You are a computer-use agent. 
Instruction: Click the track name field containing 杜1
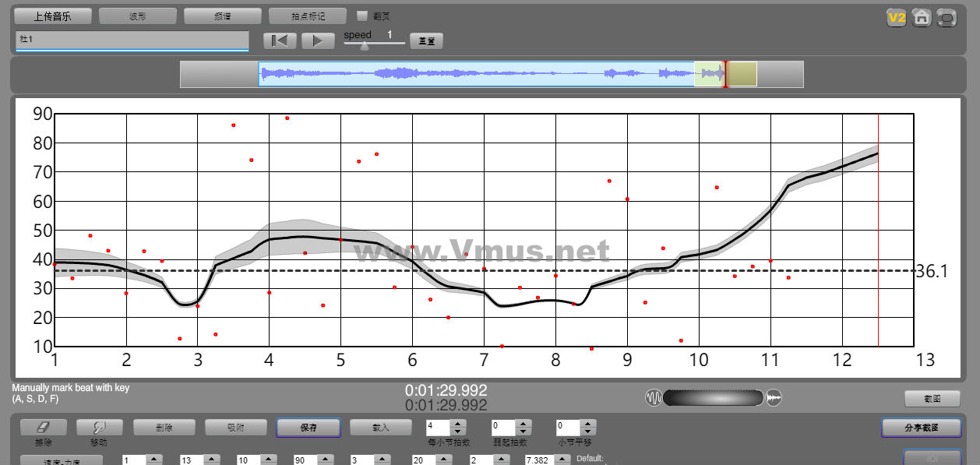tap(132, 40)
